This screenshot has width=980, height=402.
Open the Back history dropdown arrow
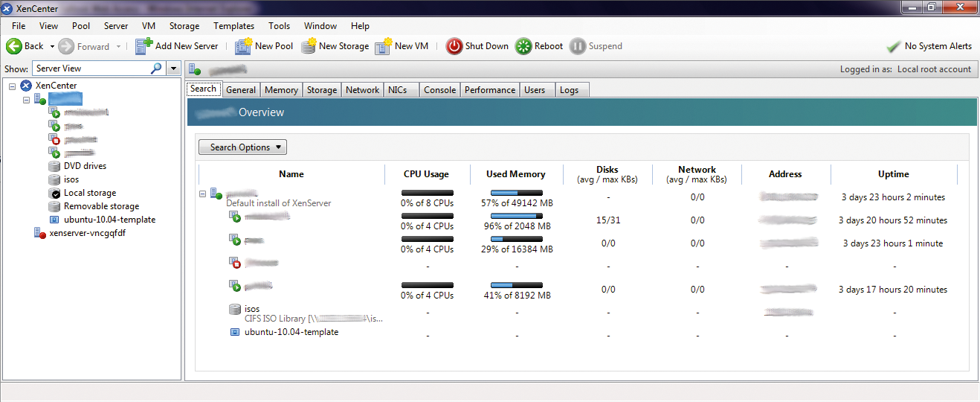pos(52,46)
